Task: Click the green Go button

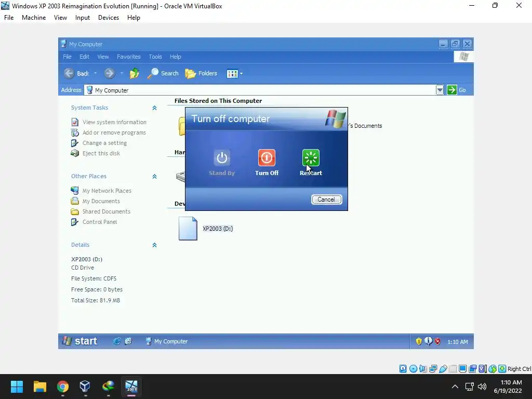Action: [x=456, y=90]
